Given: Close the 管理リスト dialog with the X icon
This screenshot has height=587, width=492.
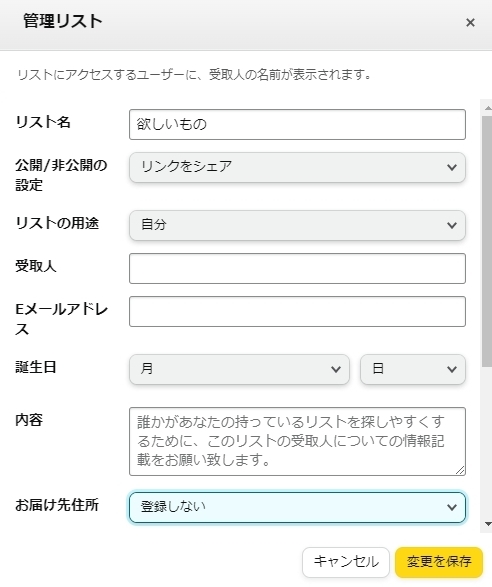Looking at the screenshot, I should (470, 22).
